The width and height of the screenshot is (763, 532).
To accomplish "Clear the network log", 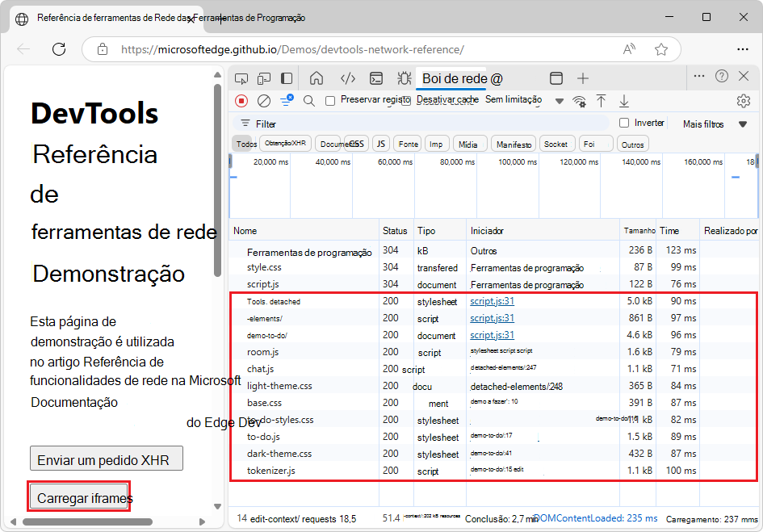I will (x=263, y=100).
